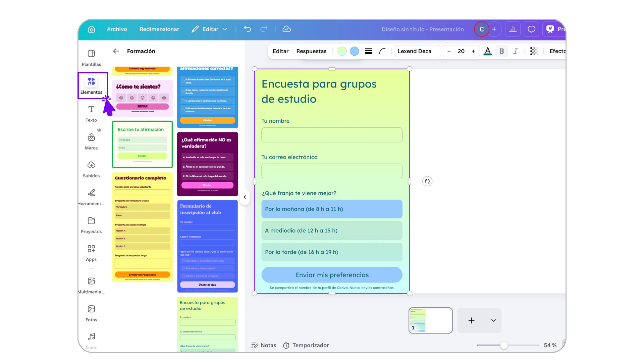644x362 pixels.
Task: Click the transparency checkerboard icon
Action: [534, 51]
